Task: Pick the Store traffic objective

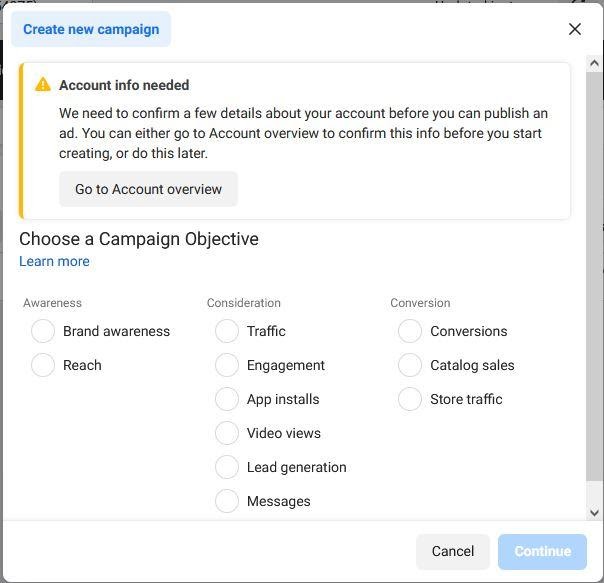Action: (x=410, y=399)
